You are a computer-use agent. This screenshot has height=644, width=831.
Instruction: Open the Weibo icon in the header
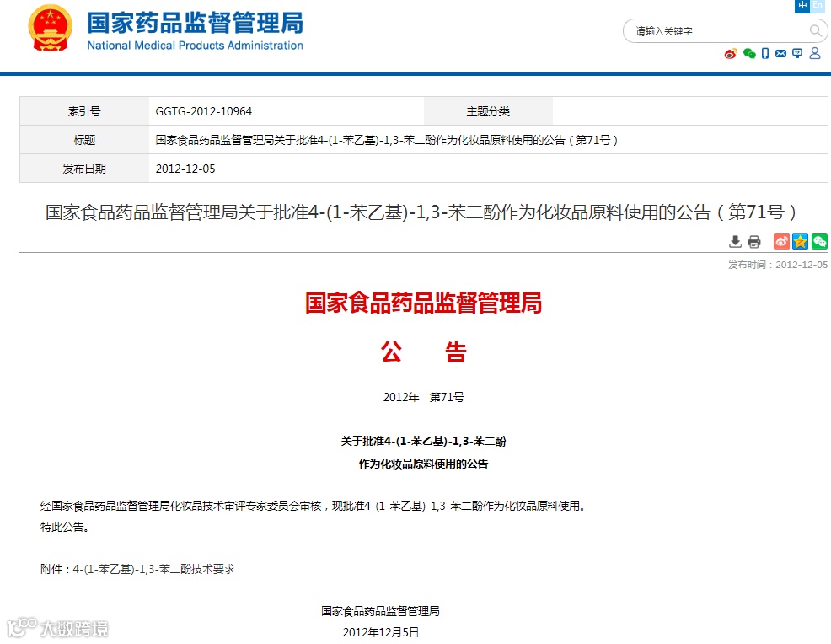[x=731, y=54]
